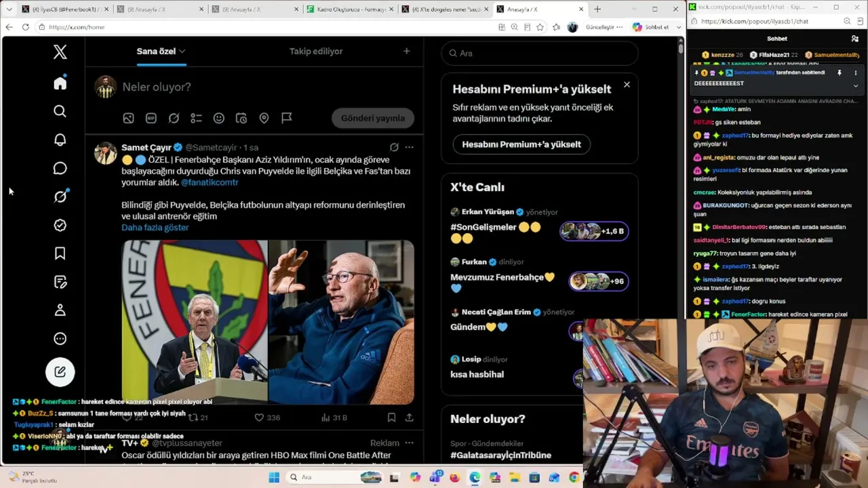Click pin icon on Kick pinned message
Screen dimensions: 868x488
coord(840,73)
